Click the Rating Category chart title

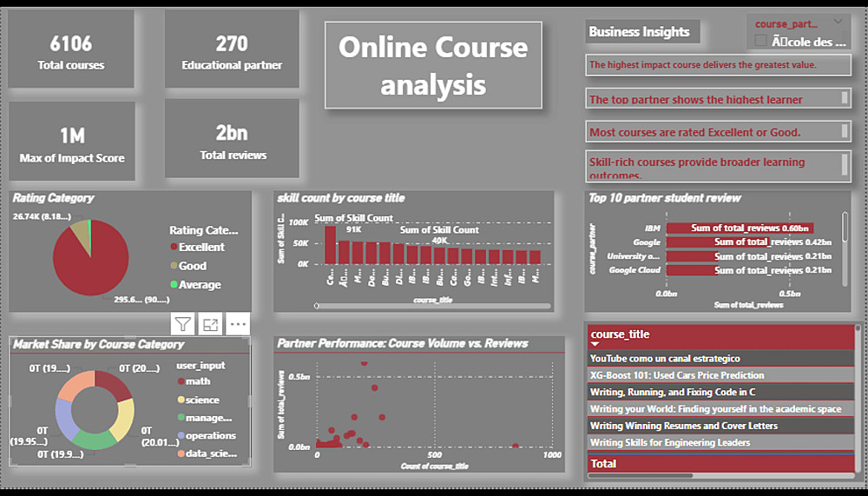pos(53,198)
